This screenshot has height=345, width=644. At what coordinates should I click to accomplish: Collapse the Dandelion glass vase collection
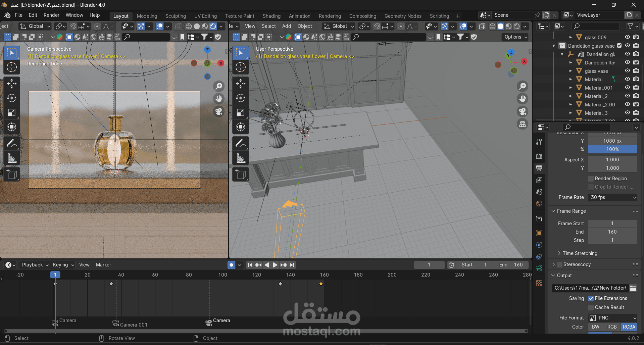coord(554,46)
